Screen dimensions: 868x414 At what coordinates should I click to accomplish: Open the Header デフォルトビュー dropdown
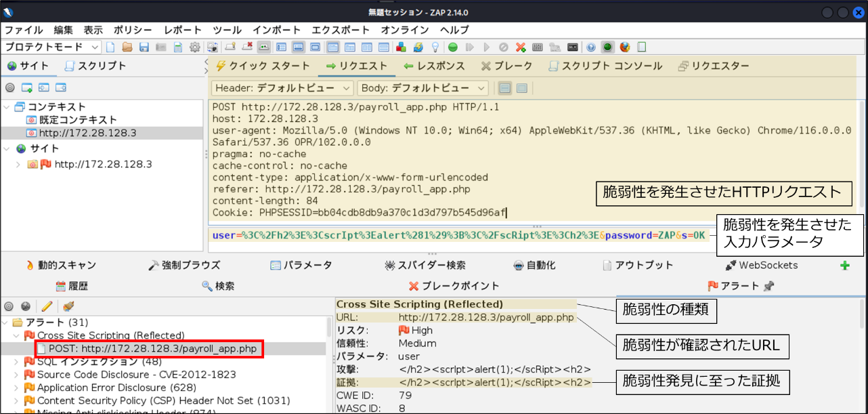(x=282, y=88)
